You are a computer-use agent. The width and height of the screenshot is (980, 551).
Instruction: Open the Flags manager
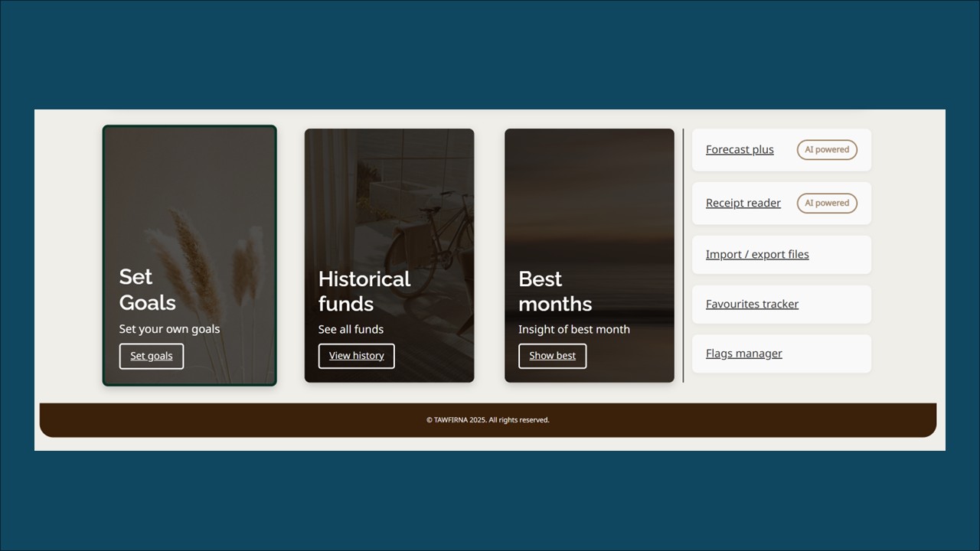pos(743,353)
